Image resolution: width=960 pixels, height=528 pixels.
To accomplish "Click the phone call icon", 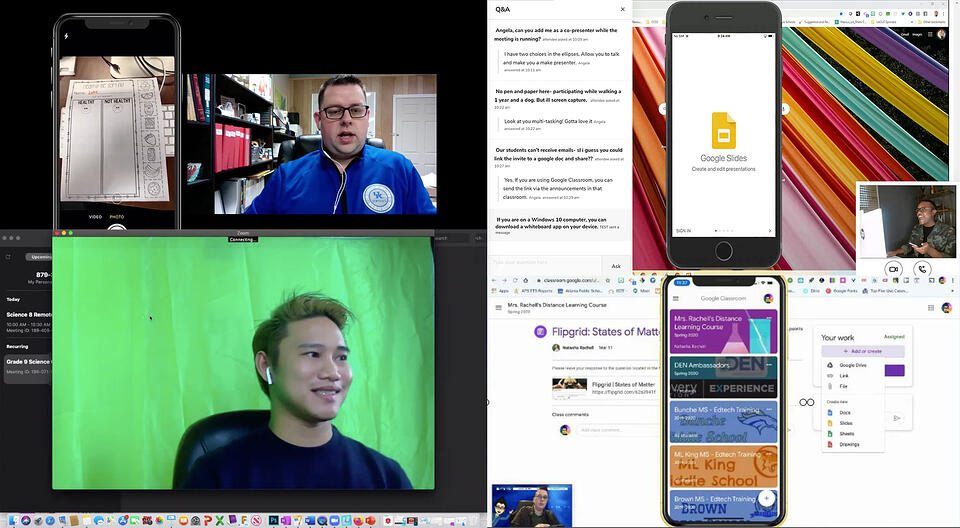I will [922, 269].
